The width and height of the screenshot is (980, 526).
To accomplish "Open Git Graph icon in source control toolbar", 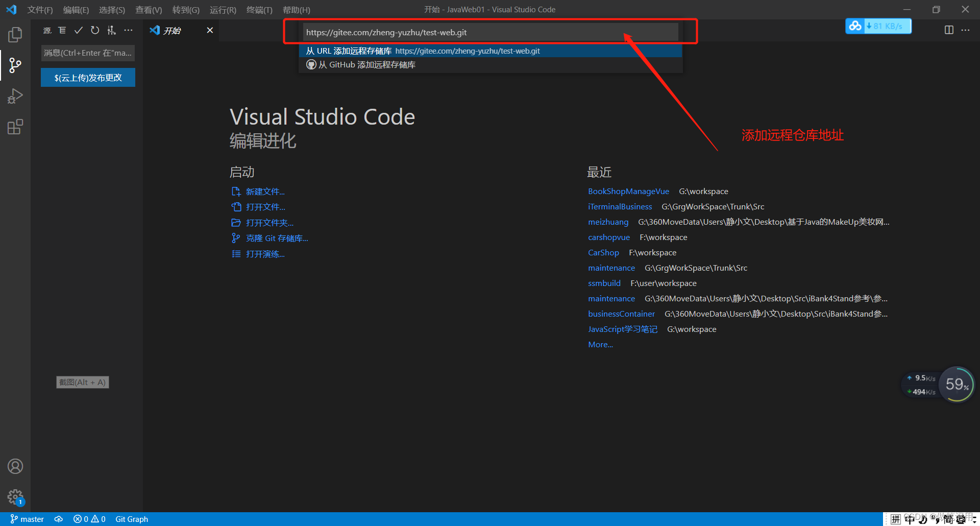I will [111, 31].
